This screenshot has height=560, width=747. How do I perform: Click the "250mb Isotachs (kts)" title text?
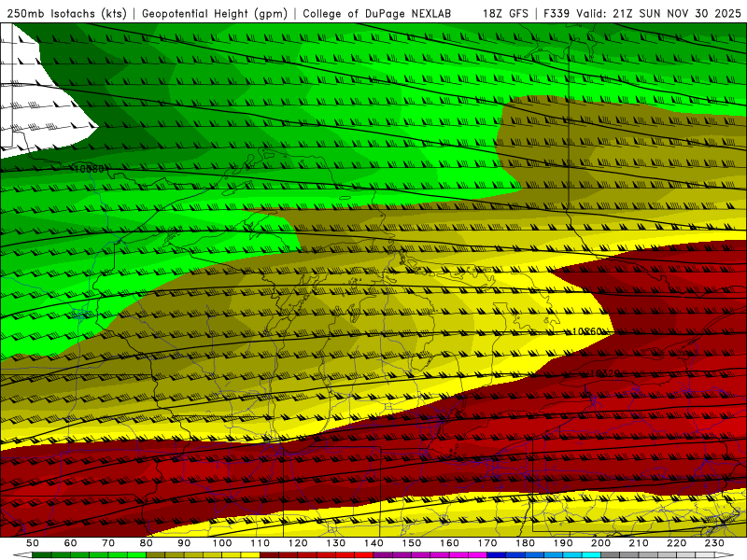tap(66, 14)
